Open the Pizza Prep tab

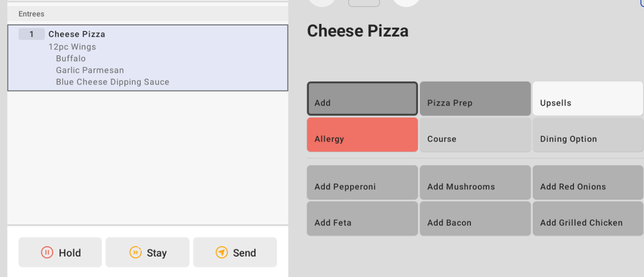475,99
